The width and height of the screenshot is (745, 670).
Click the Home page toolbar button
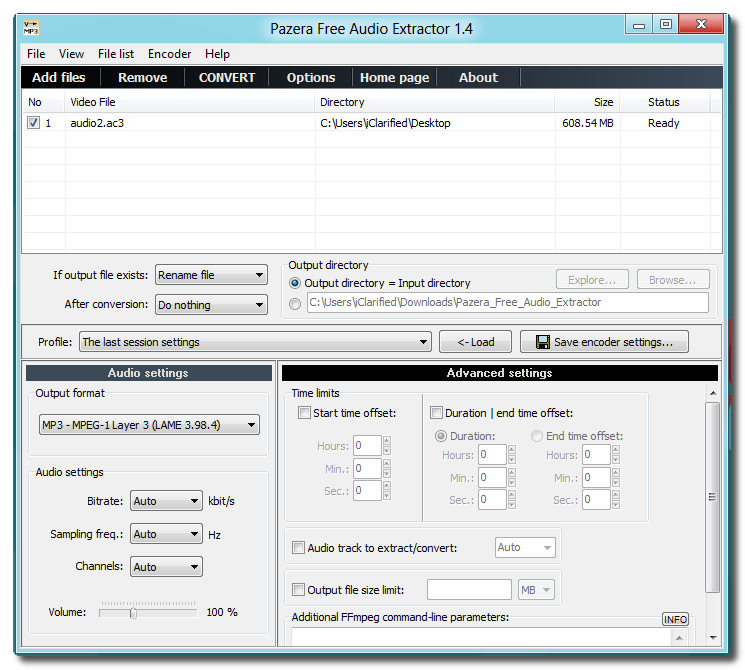394,77
